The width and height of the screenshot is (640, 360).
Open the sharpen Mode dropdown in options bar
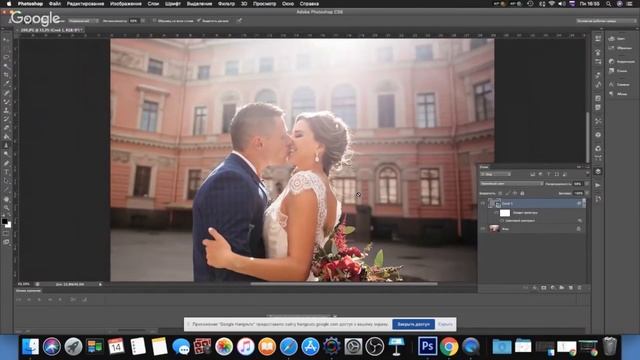83,20
